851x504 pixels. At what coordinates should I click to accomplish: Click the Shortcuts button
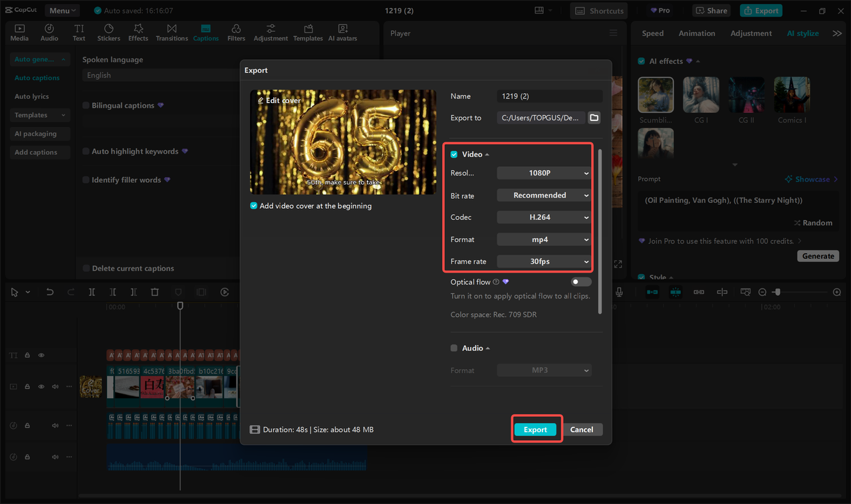pyautogui.click(x=599, y=11)
